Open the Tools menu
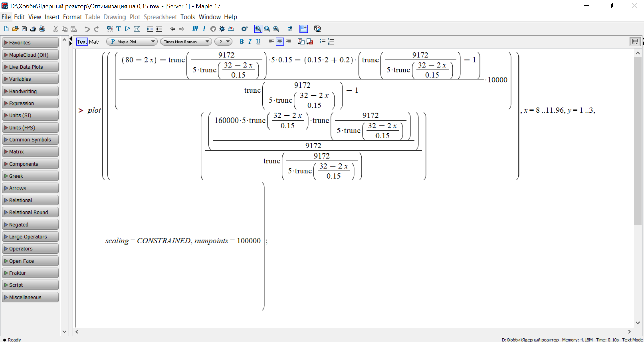This screenshot has height=342, width=644. tap(187, 17)
